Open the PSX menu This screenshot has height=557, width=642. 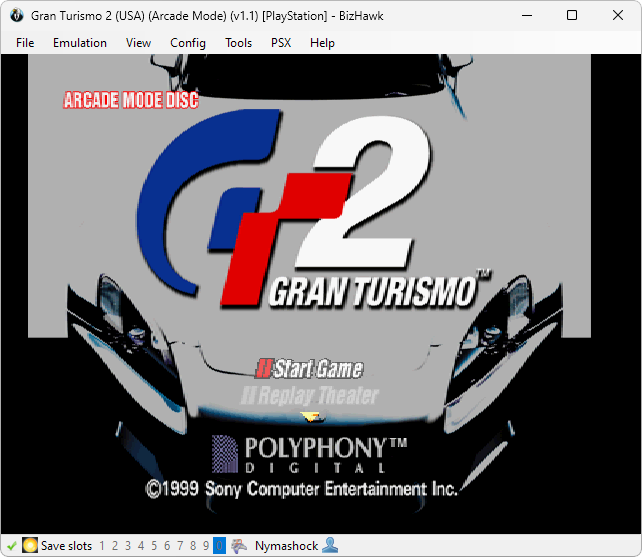[x=281, y=43]
